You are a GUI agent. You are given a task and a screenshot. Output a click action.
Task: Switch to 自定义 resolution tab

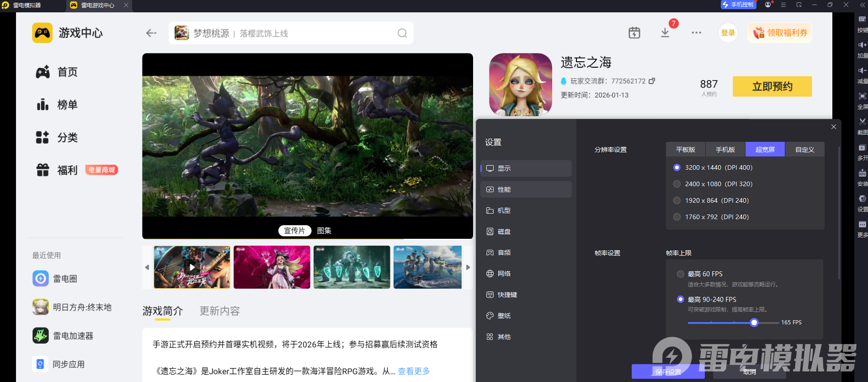pyautogui.click(x=805, y=150)
